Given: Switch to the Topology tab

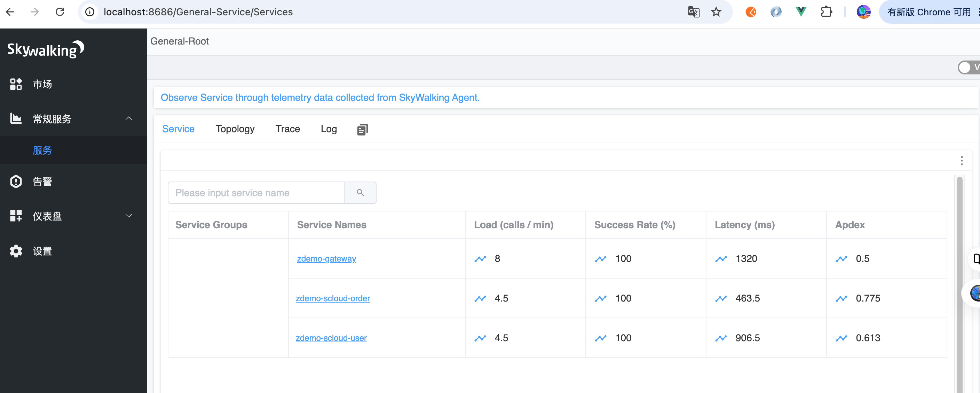Looking at the screenshot, I should (x=235, y=129).
